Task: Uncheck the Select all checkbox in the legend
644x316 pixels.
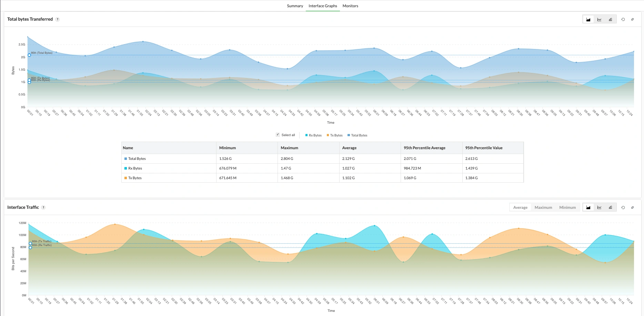Action: tap(278, 135)
